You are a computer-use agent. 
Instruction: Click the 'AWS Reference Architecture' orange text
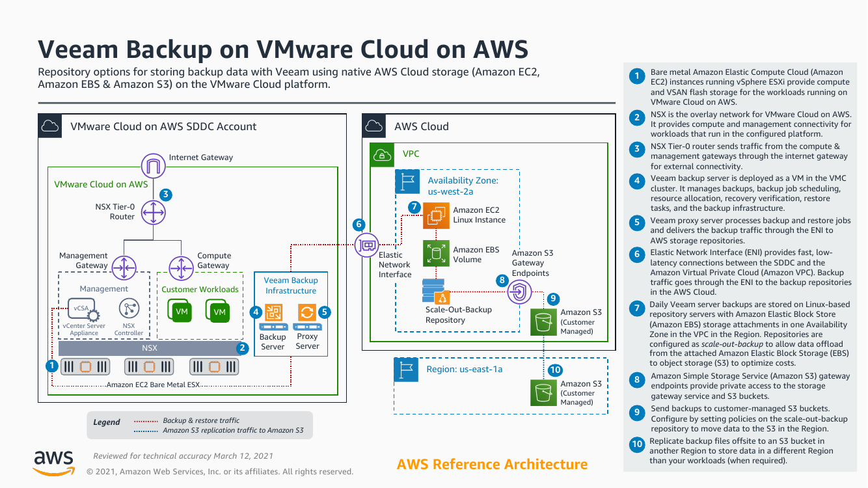(492, 464)
